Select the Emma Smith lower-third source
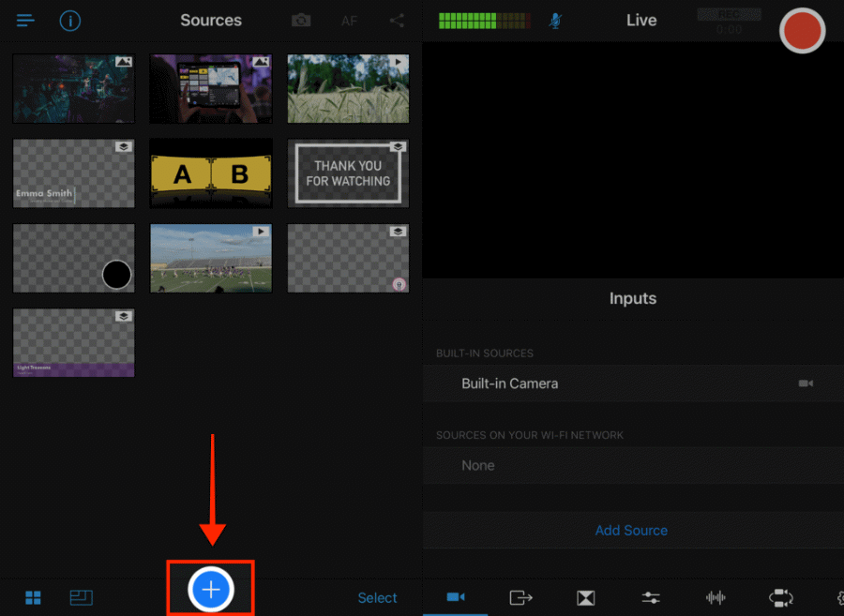Screen dimensions: 844x616 [x=74, y=173]
